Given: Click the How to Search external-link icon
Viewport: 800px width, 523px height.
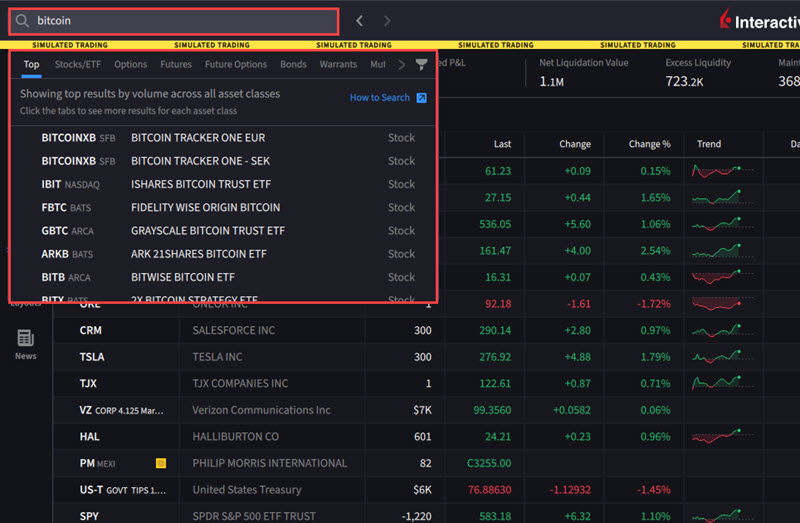Looking at the screenshot, I should 421,98.
